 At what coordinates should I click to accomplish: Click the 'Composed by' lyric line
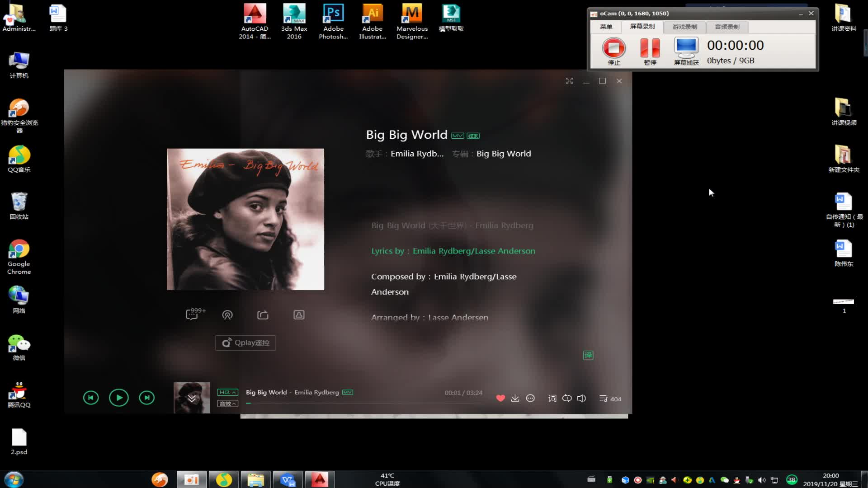pyautogui.click(x=443, y=284)
